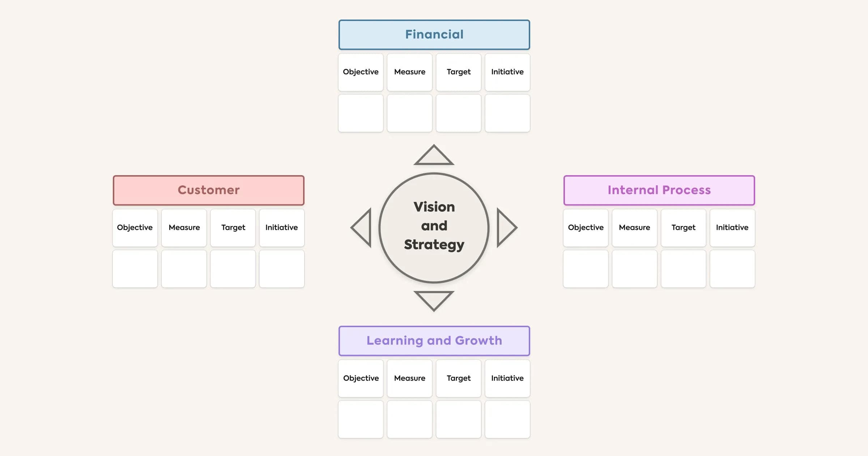Expand the empty row under Financial Objective
Viewport: 868px width, 456px height.
361,113
